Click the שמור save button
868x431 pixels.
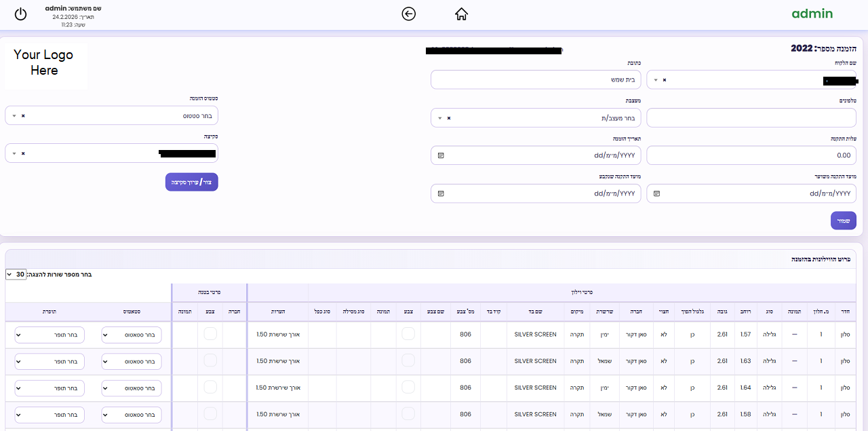coord(843,221)
